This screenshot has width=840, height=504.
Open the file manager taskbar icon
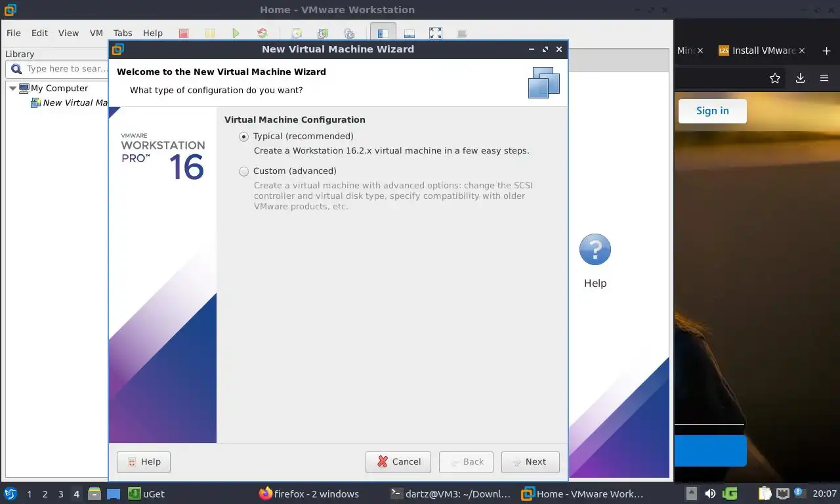[x=94, y=493]
